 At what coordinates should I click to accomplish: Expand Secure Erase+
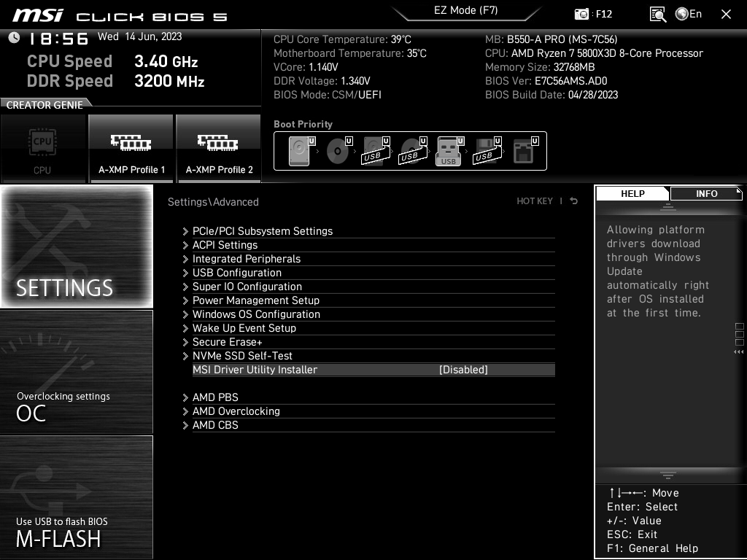228,341
